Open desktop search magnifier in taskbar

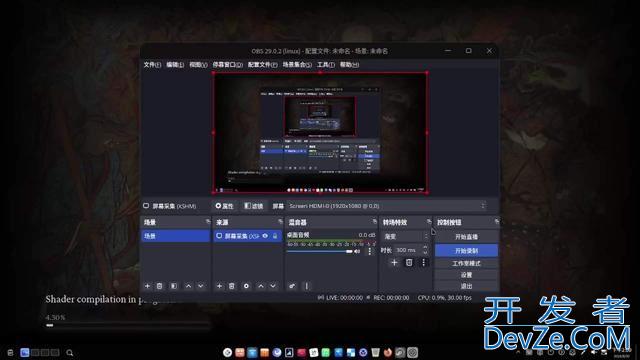pyautogui.click(x=70, y=353)
